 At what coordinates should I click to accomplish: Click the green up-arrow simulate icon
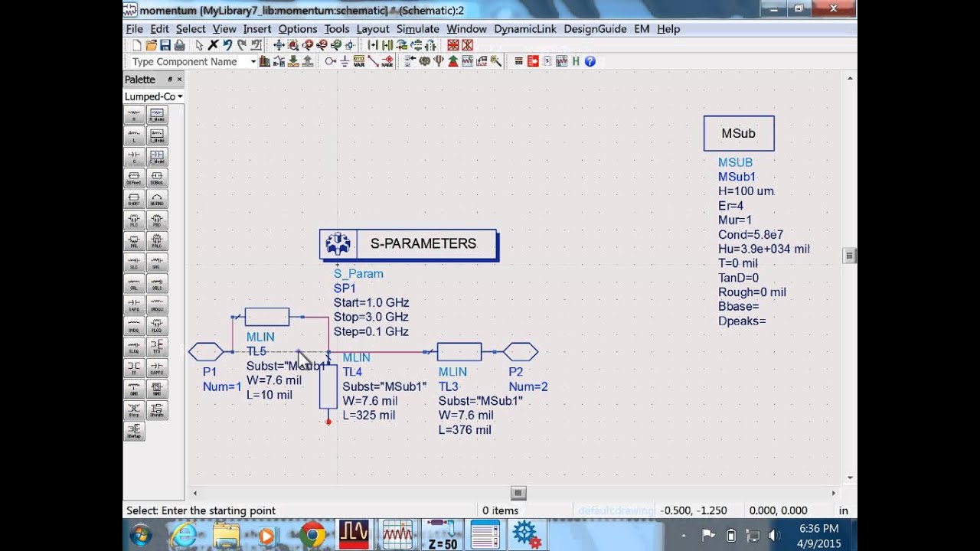pos(453,61)
